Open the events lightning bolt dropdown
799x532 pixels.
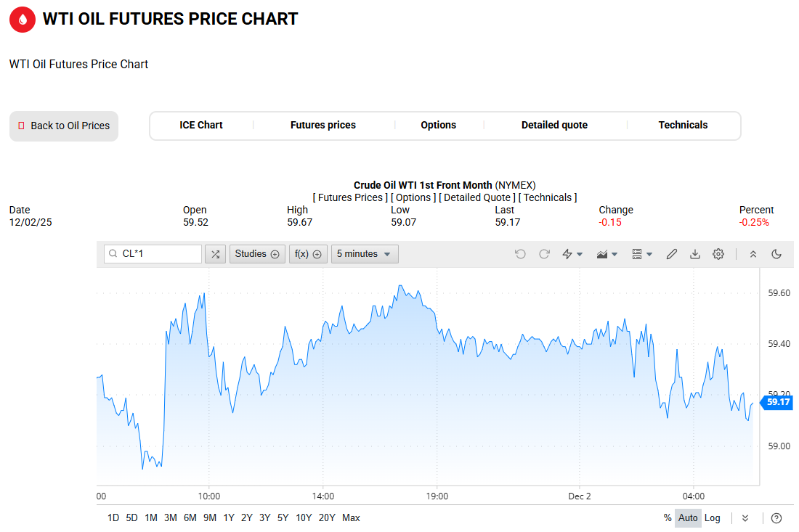click(x=572, y=254)
